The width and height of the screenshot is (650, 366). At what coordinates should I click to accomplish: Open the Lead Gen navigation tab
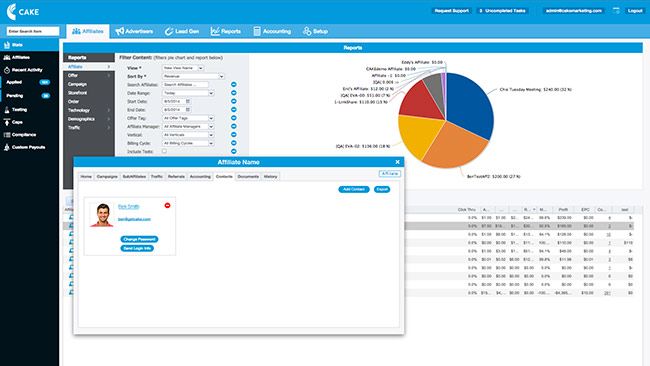pos(182,31)
